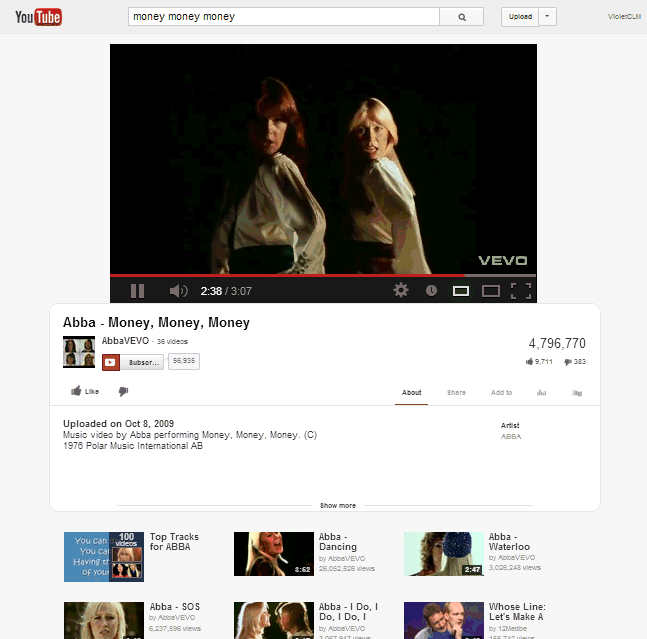Open the Whose Line video thumbnail
Viewport: 647px width, 639px height.
[444, 620]
